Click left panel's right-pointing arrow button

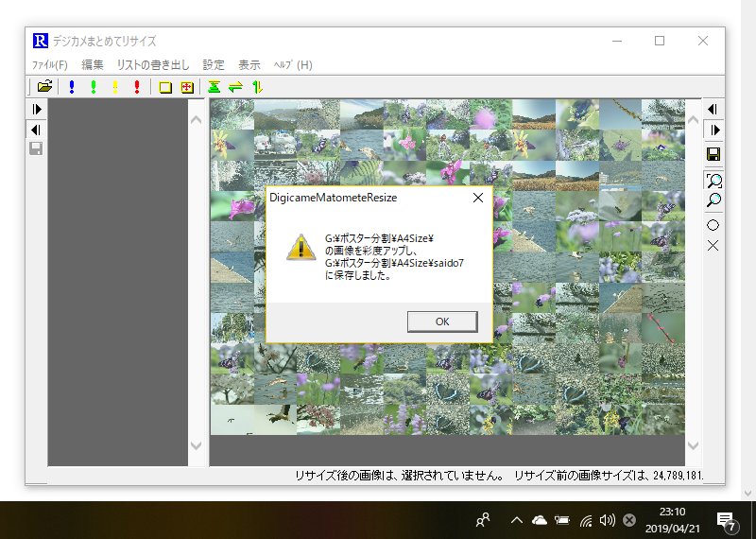(36, 109)
